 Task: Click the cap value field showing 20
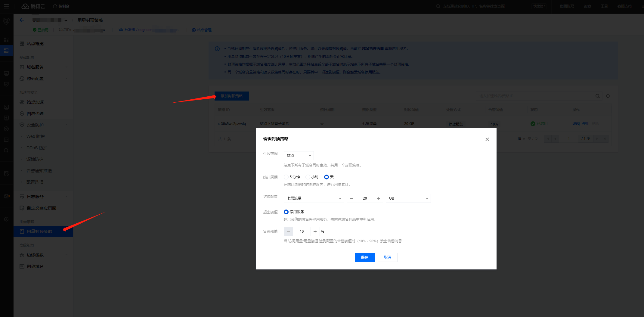365,198
